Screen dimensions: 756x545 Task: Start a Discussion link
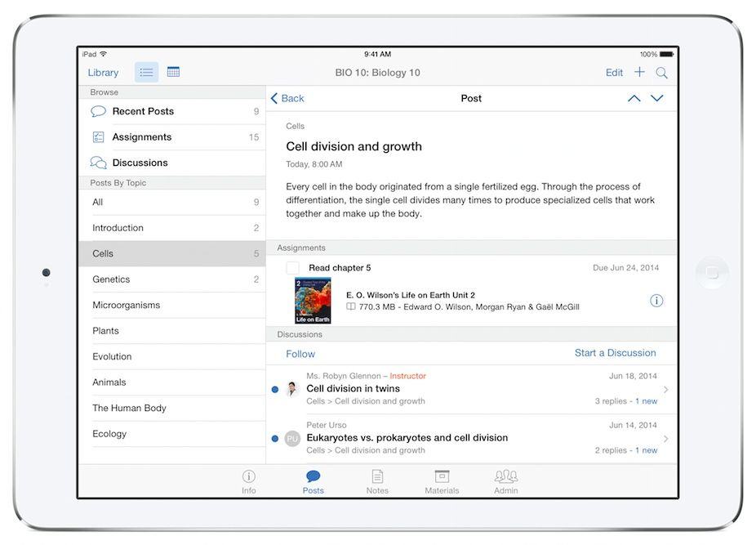[x=616, y=353]
